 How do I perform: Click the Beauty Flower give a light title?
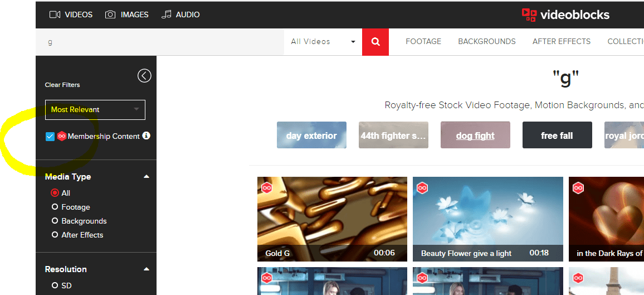466,253
